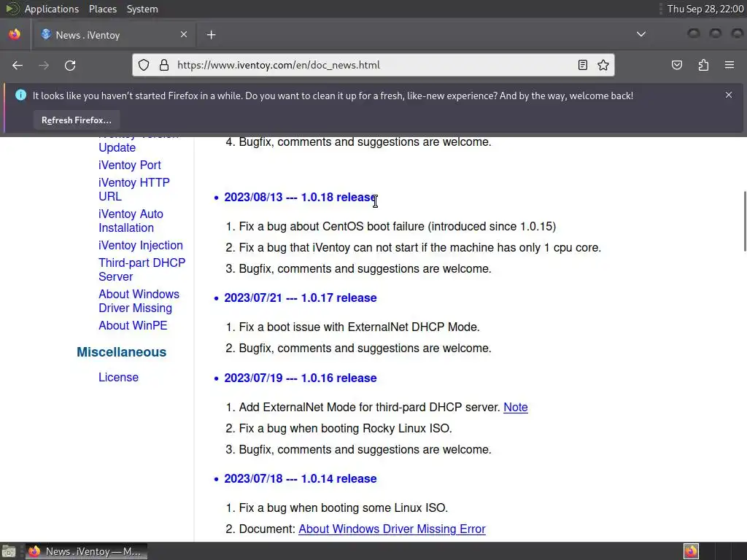Click the 1.0.14 release heading
747x560 pixels.
300,478
